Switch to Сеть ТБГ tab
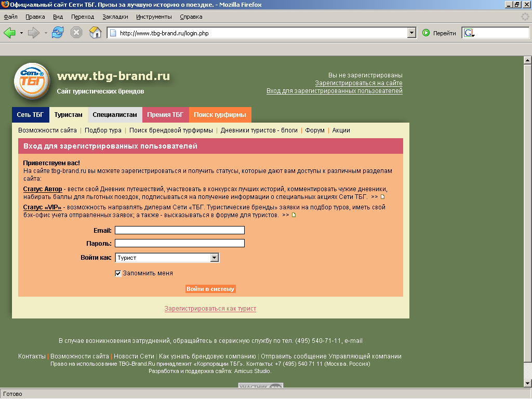The image size is (532, 399). [x=30, y=115]
